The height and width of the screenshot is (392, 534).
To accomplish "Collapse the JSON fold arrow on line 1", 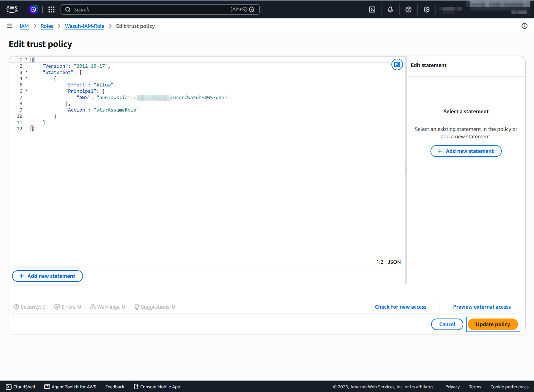I will click(x=26, y=59).
